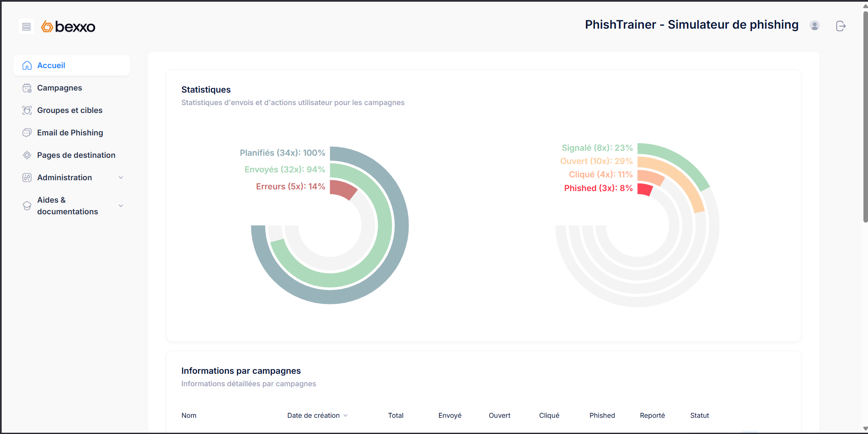868x434 pixels.
Task: Click the red Phished chart segment
Action: click(645, 189)
